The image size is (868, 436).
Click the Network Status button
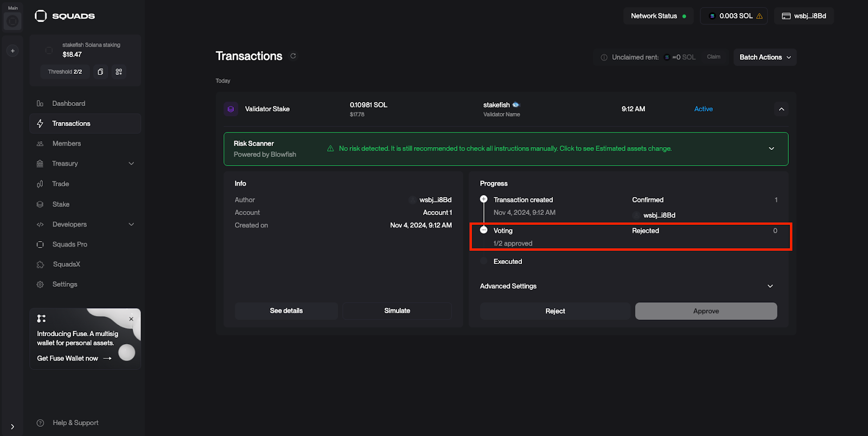click(x=659, y=16)
